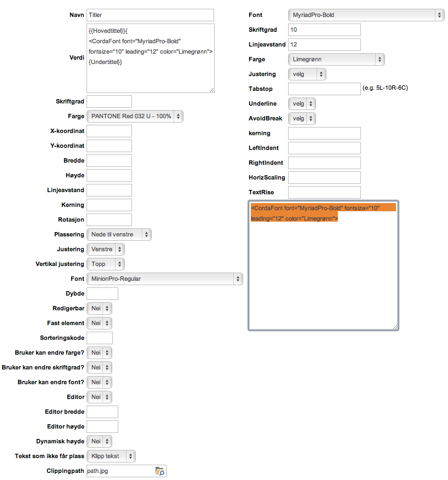Viewport: 448px width, 480px height.
Task: Click the Tabstop input field
Action: coord(324,89)
